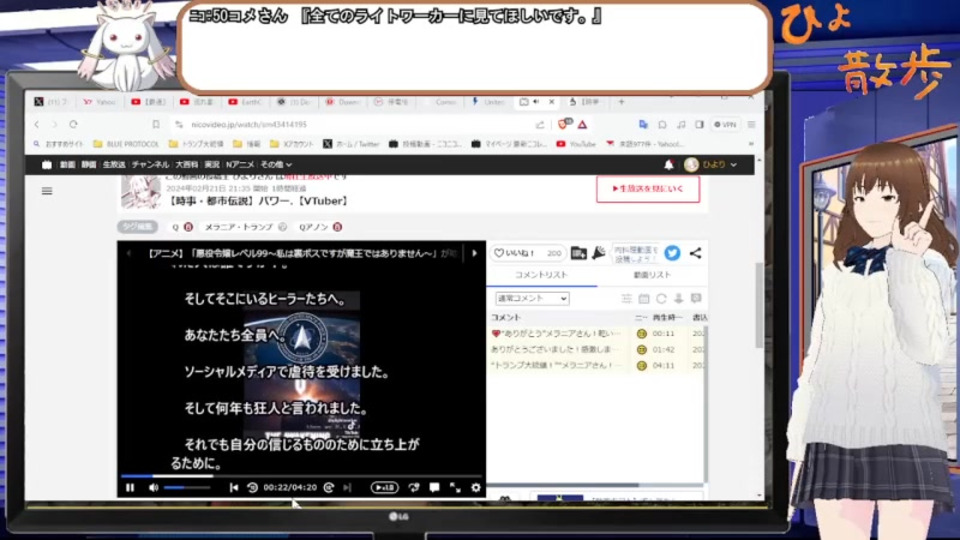Adjust the player volume slider
Viewport: 960px width, 540px height.
point(187,488)
